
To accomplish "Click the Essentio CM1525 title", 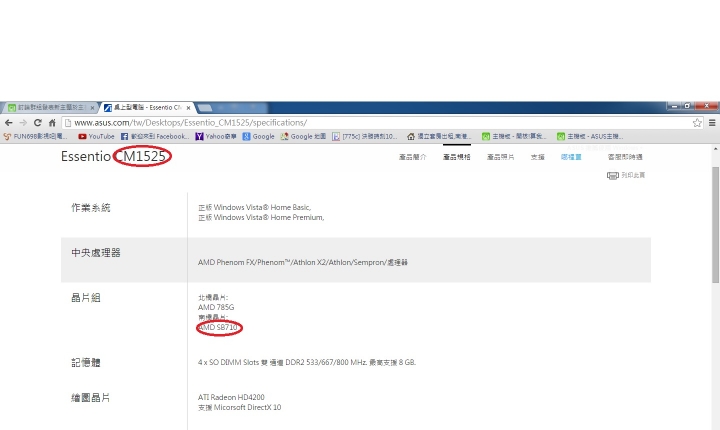I will [113, 156].
